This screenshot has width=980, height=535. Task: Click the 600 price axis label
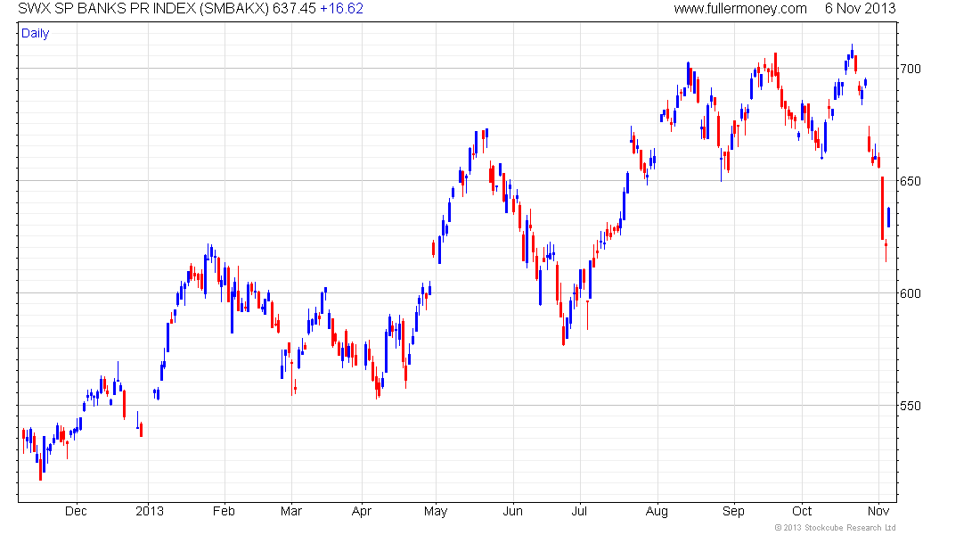click(x=910, y=293)
